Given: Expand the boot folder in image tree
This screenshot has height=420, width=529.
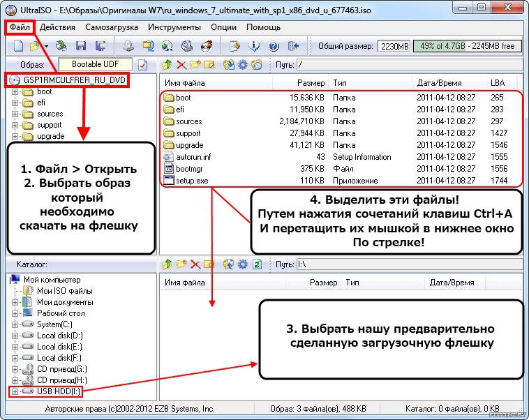Looking at the screenshot, I should click(15, 91).
